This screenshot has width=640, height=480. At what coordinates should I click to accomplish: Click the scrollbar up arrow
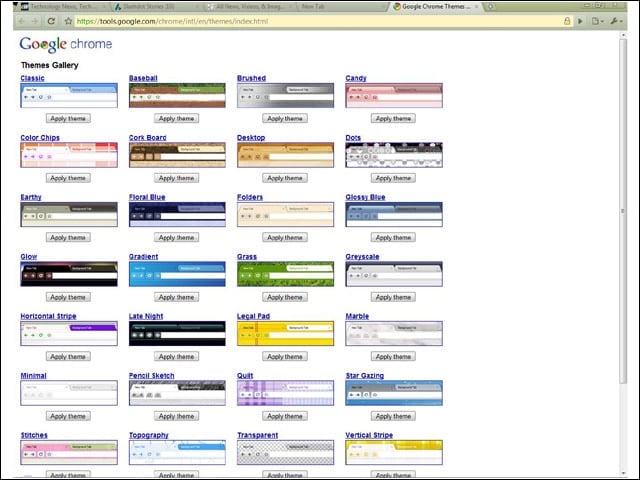pyautogui.click(x=623, y=35)
